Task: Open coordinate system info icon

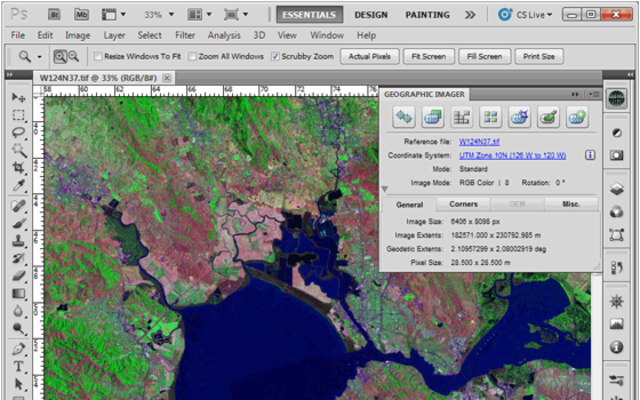Action: pyautogui.click(x=590, y=155)
